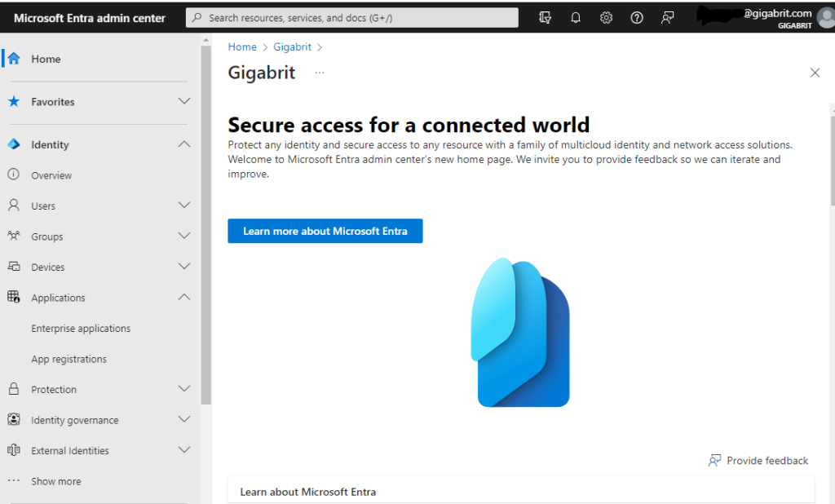
Task: Click the "Gigabrit" page title
Action: click(x=262, y=73)
